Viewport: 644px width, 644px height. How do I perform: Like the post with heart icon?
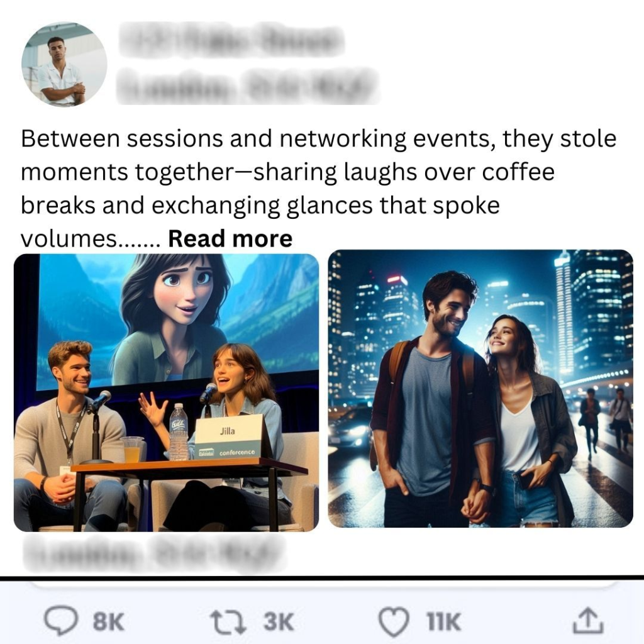coord(394,622)
